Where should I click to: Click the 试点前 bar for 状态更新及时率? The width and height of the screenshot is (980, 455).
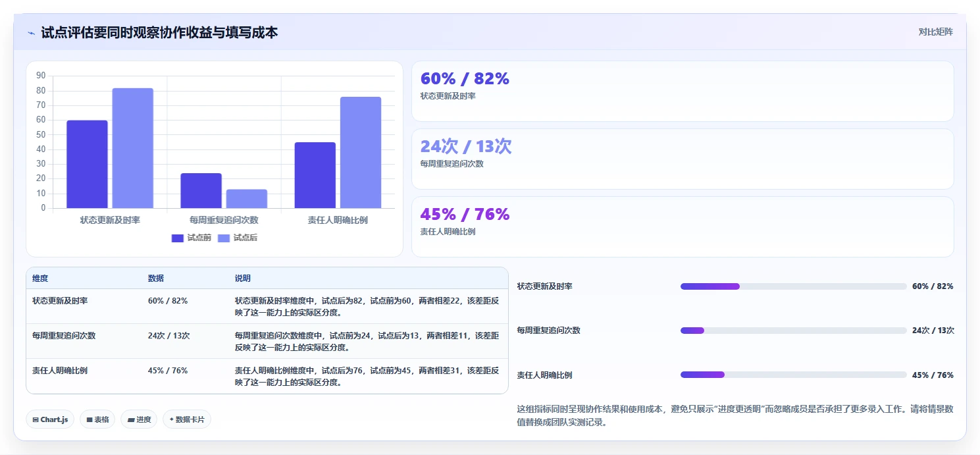87,164
